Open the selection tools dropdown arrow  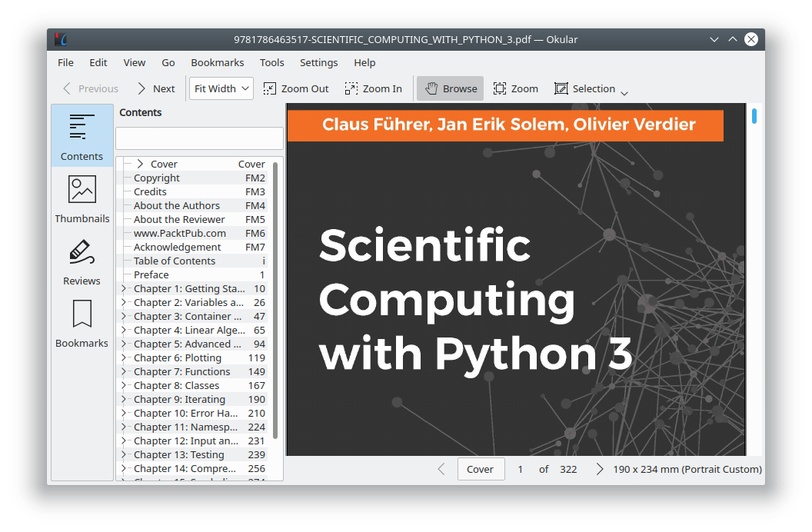click(x=624, y=92)
